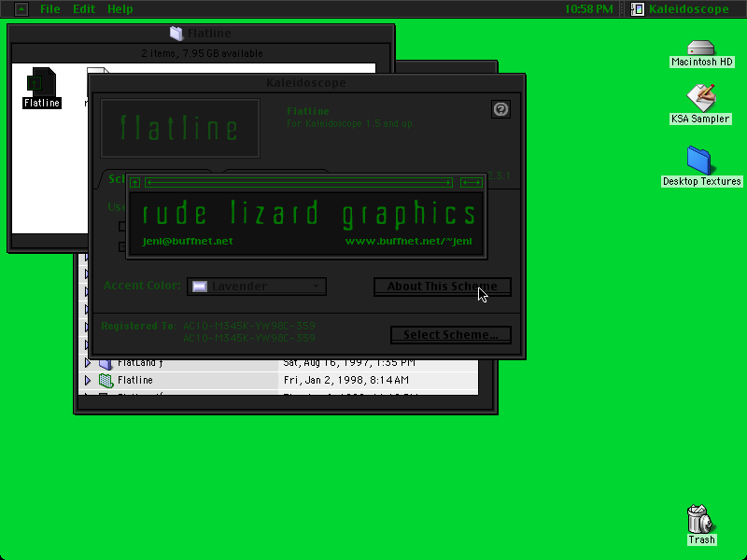The height and width of the screenshot is (560, 747).
Task: Expand the FlatLand ƒ row disclosure triangle
Action: click(x=88, y=363)
